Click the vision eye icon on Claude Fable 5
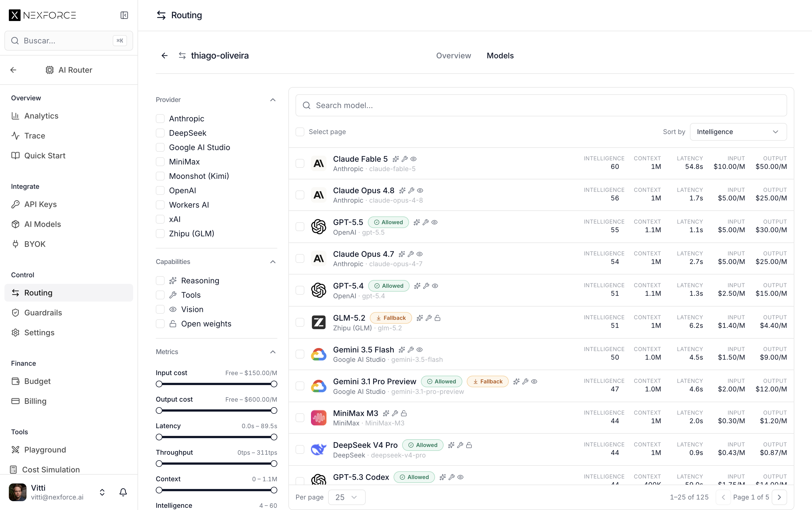812x510 pixels. pyautogui.click(x=413, y=159)
